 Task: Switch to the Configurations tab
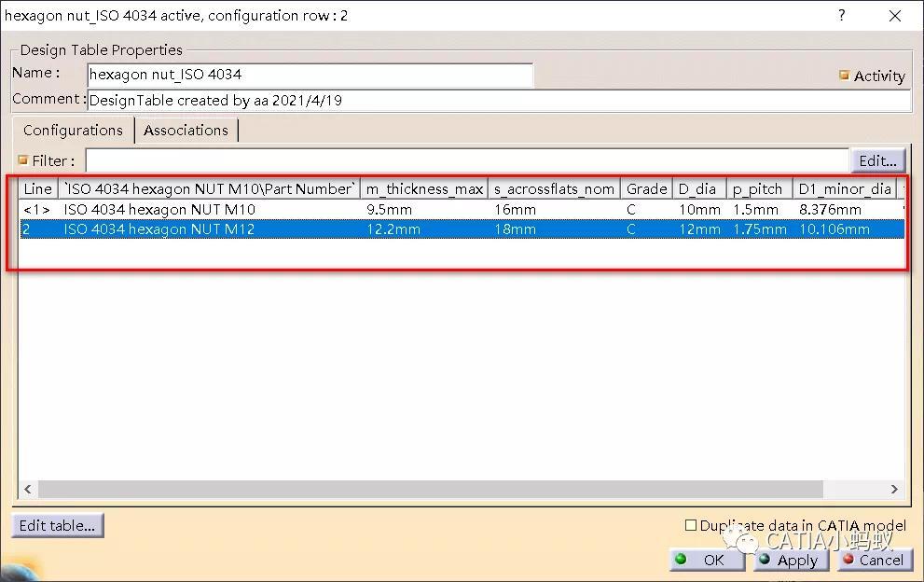pyautogui.click(x=73, y=131)
